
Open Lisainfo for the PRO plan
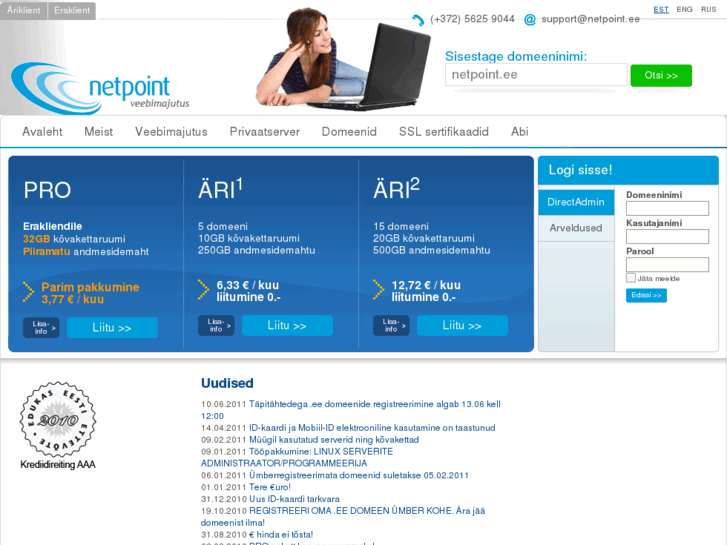(x=41, y=327)
